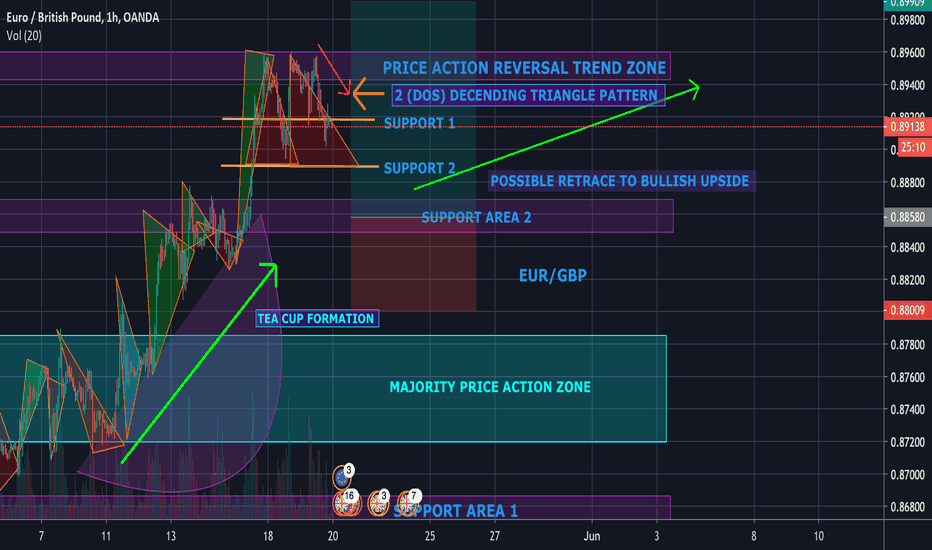Click the 0.87600 price axis label
Viewport: 932px width, 550px height.
(907, 377)
